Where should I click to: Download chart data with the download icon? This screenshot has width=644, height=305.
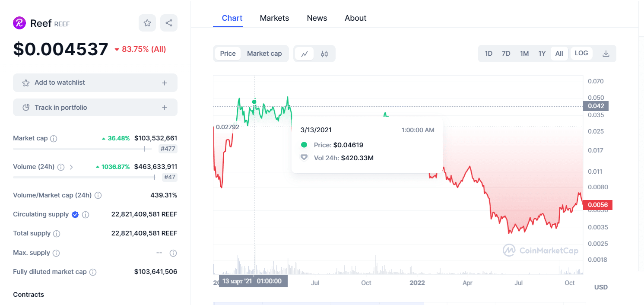(x=606, y=54)
